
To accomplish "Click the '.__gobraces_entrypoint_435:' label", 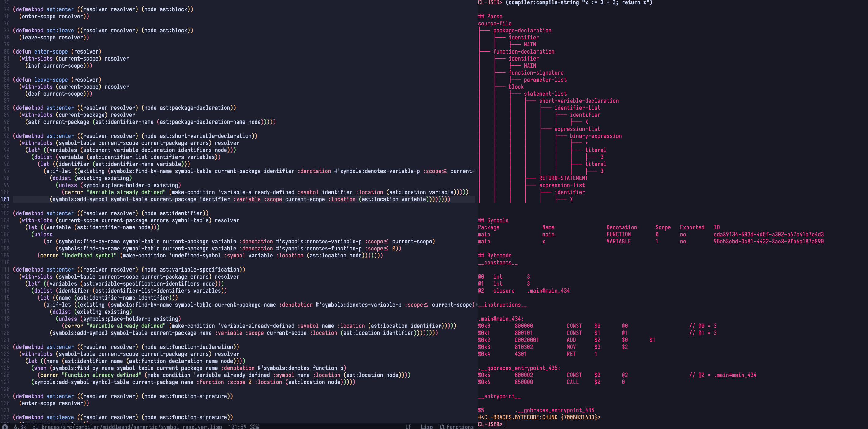I will [519, 368].
